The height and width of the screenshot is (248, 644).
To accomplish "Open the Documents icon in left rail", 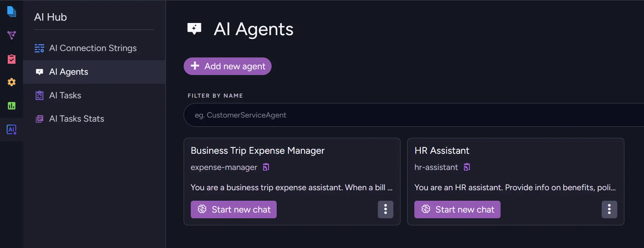I will tap(11, 11).
